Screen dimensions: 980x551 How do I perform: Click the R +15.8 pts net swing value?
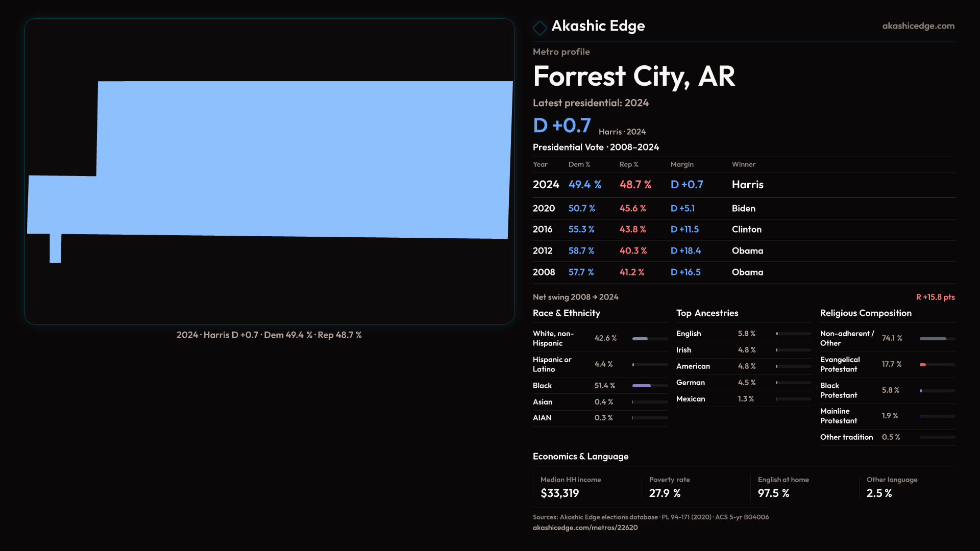935,297
